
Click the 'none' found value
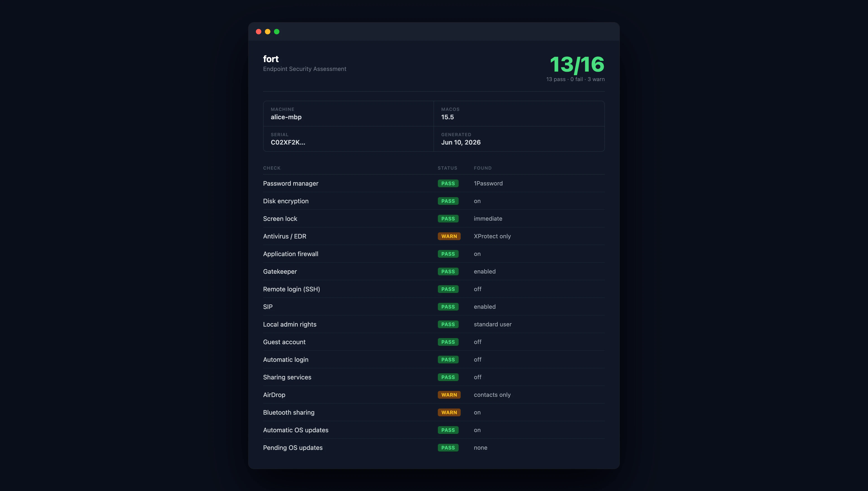(x=480, y=448)
